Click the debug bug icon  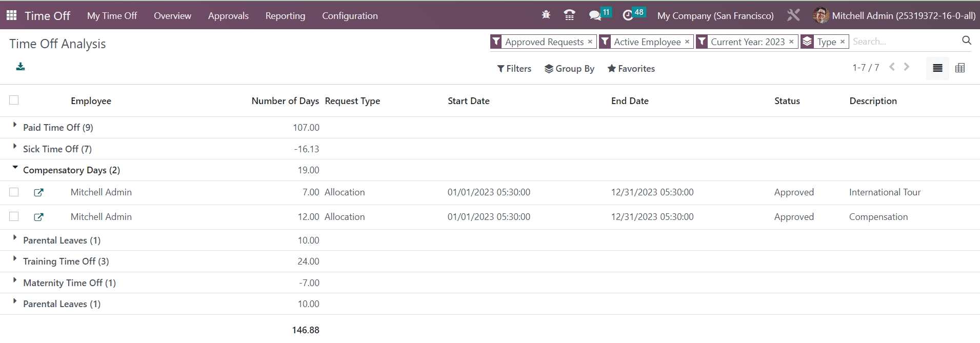coord(546,15)
